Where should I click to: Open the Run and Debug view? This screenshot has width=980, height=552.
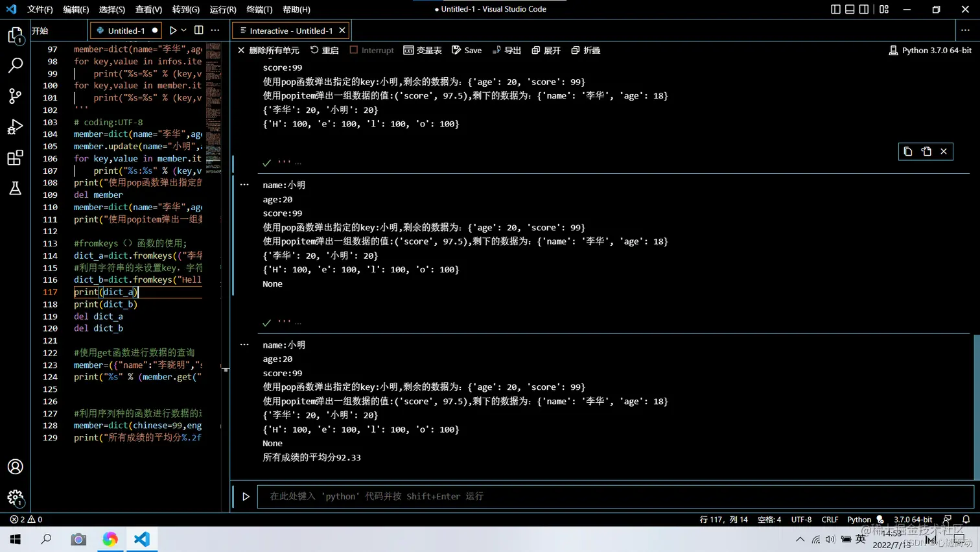pyautogui.click(x=15, y=126)
